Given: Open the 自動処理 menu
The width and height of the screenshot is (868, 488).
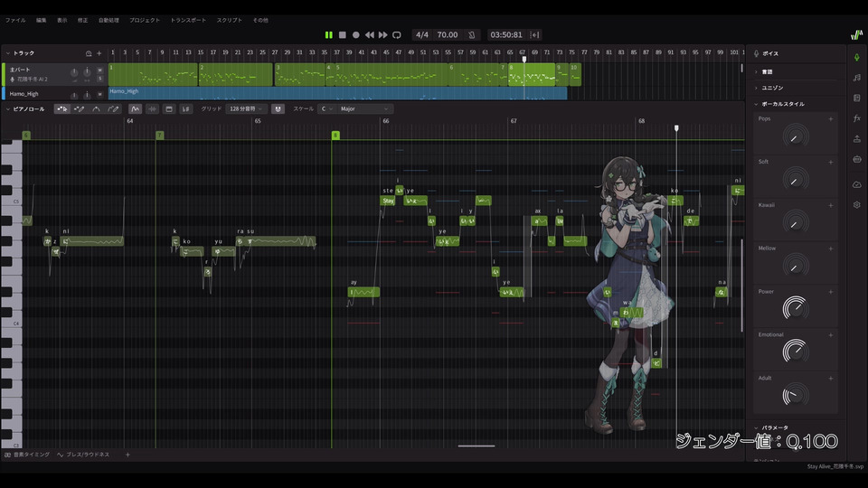Looking at the screenshot, I should [x=108, y=20].
